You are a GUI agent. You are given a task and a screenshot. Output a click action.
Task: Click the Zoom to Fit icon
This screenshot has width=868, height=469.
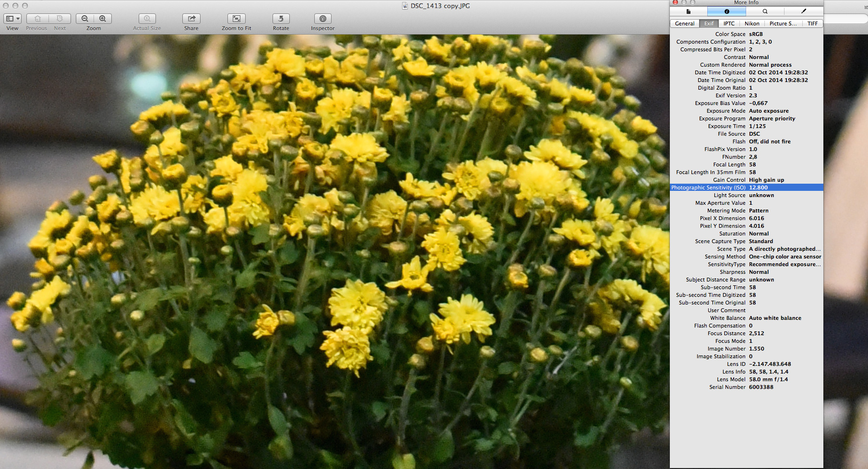(236, 19)
